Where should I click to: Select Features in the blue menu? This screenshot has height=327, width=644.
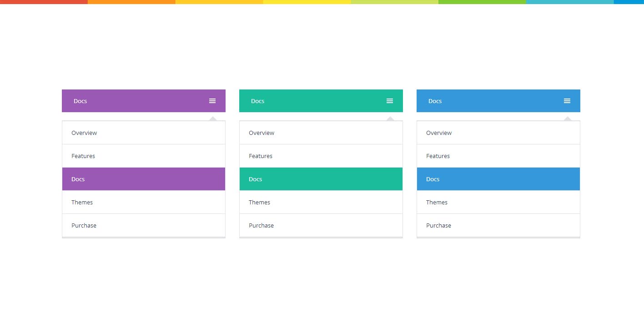(x=498, y=156)
